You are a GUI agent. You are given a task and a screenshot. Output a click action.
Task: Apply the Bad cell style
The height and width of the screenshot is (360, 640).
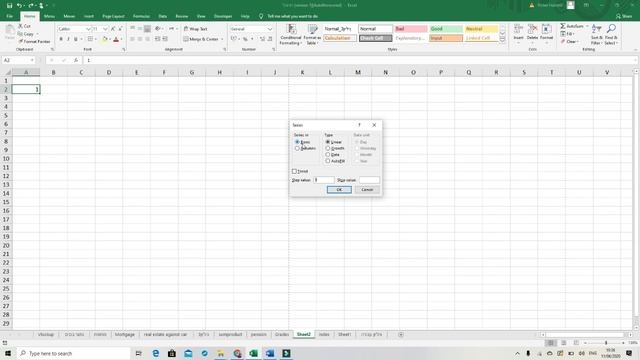click(x=411, y=29)
